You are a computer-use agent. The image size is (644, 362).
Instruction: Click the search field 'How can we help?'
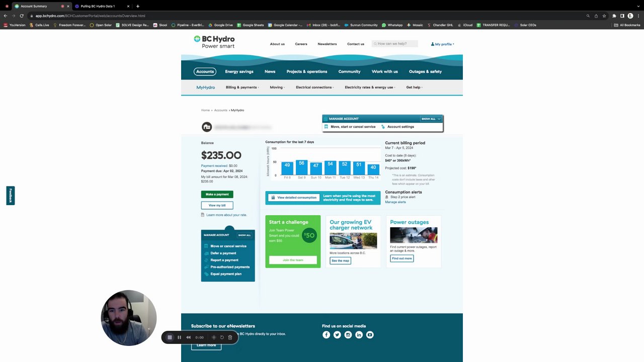395,44
